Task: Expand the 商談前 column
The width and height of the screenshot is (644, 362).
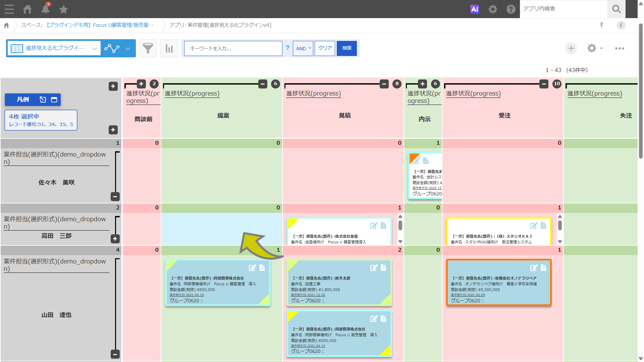Action: point(141,84)
